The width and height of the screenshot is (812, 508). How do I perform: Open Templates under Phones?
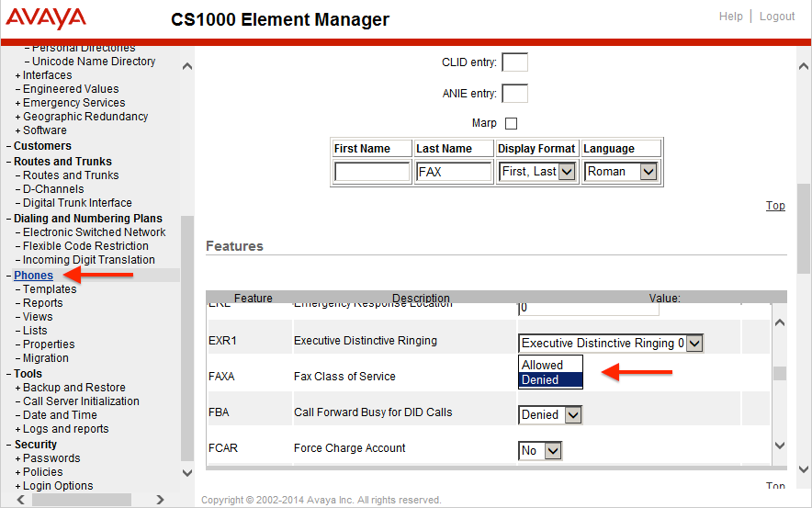50,289
